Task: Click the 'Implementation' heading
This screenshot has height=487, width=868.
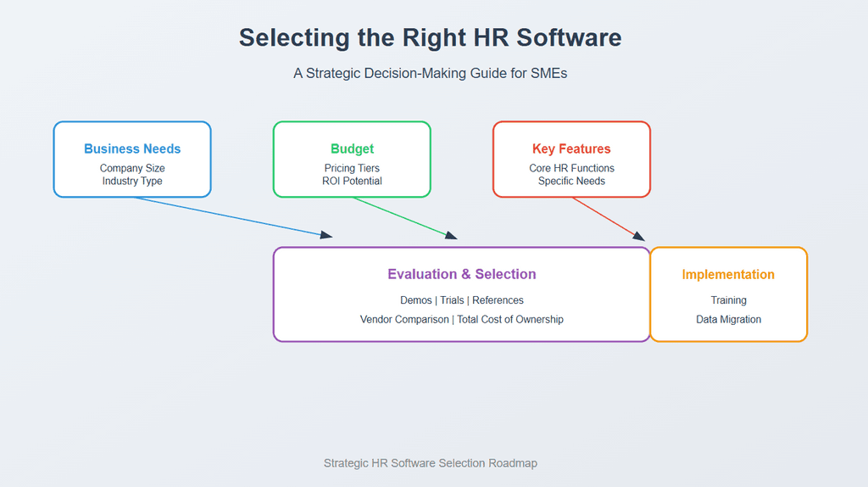Action: click(728, 274)
